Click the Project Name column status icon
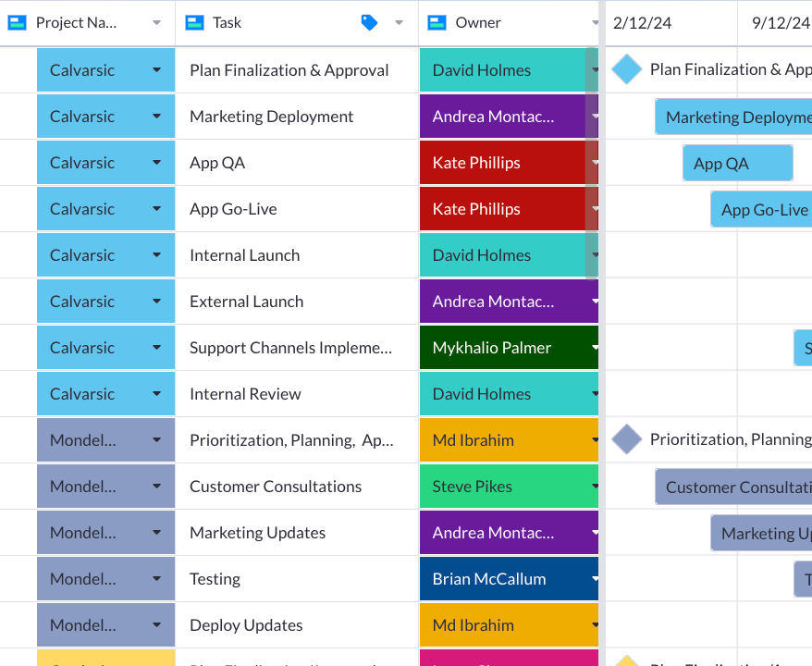812x666 pixels. (16, 21)
